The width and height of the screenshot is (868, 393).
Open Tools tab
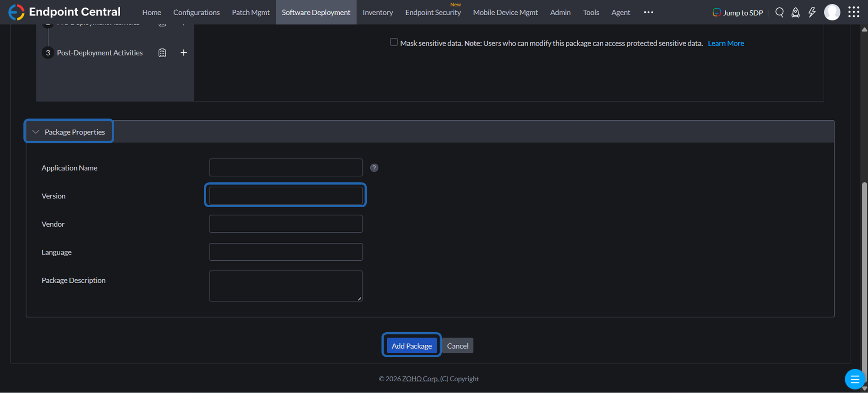tap(591, 12)
